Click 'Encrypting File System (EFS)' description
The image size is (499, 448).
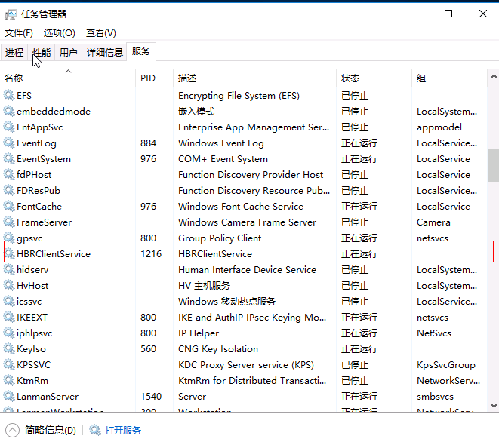point(239,95)
